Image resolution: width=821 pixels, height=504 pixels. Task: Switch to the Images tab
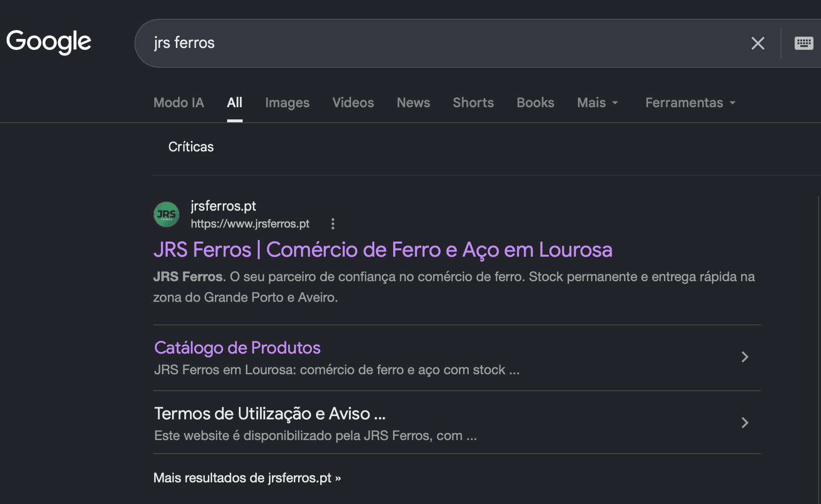tap(287, 102)
